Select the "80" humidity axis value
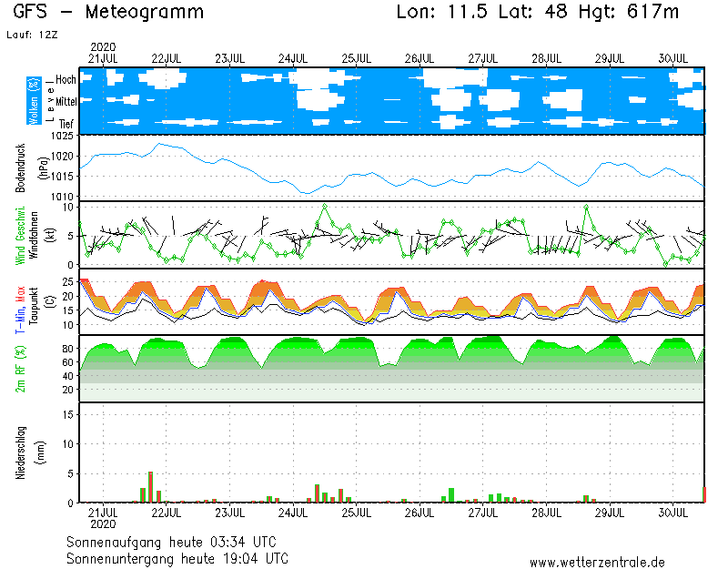The height and width of the screenshot is (569, 728). click(67, 349)
